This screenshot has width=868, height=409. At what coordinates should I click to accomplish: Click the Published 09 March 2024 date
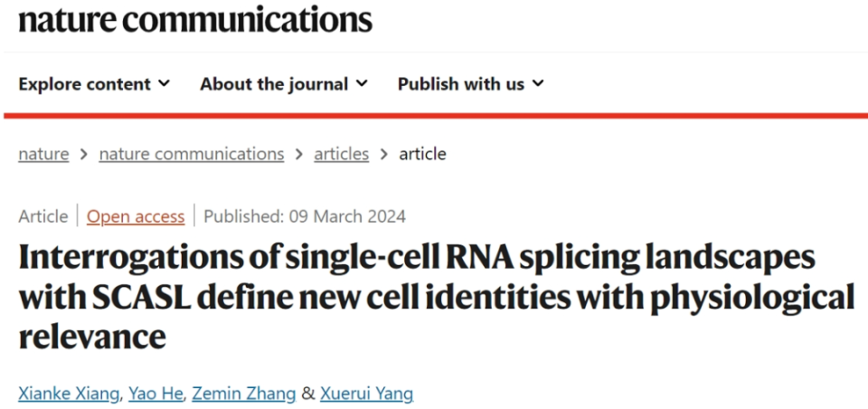(x=305, y=216)
